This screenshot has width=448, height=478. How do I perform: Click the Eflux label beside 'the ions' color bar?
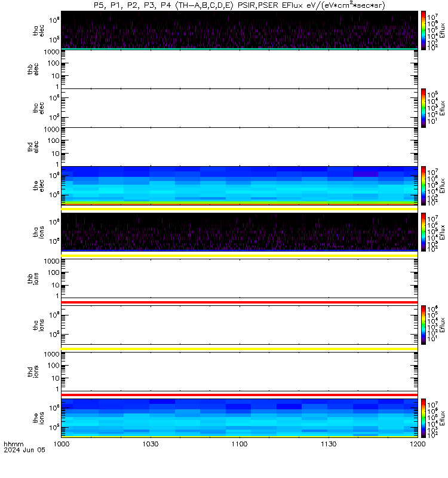[442, 418]
